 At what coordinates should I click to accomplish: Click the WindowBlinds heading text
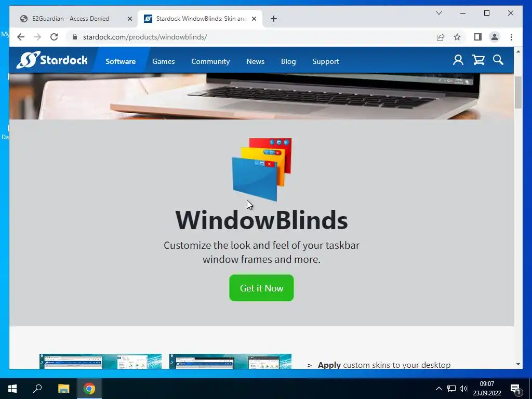tap(262, 220)
